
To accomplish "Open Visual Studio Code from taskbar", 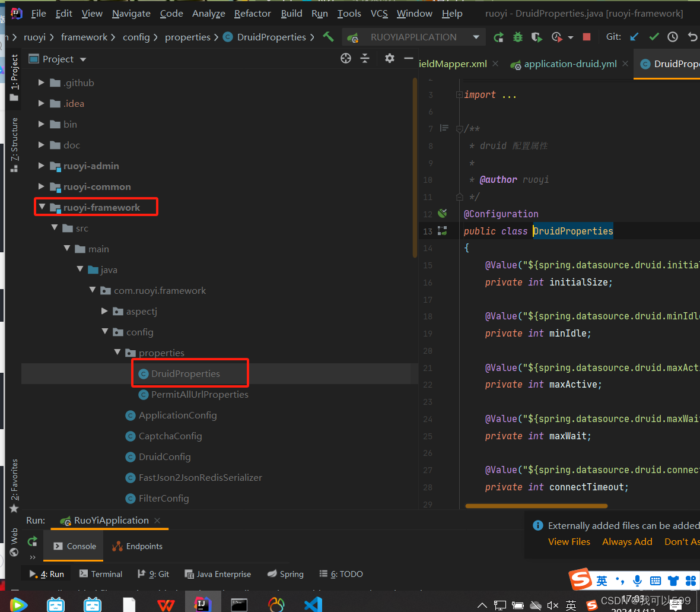I will 313,604.
